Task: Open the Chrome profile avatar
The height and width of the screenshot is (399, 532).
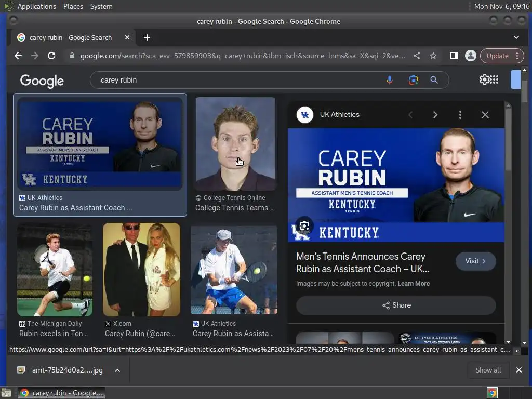Action: 471,56
